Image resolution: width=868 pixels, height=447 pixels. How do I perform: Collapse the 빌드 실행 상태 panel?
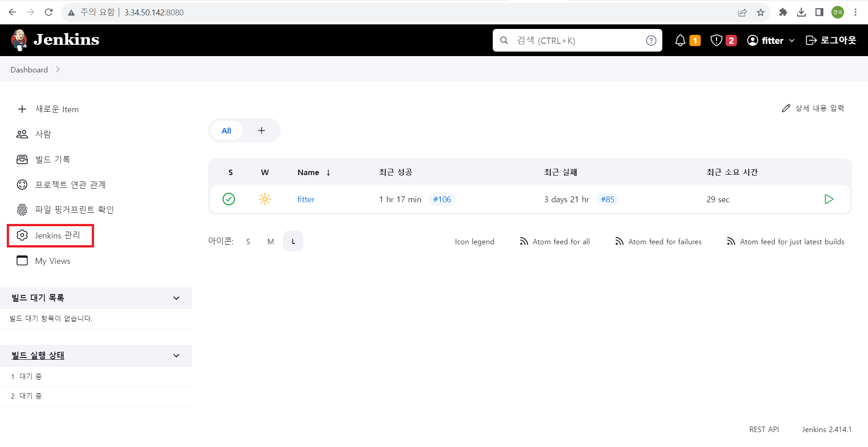(x=176, y=356)
